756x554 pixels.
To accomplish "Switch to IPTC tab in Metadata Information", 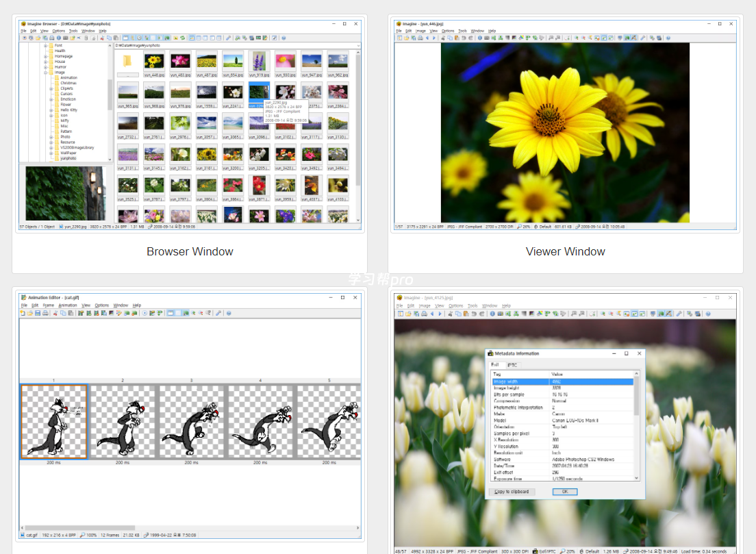I will 512,365.
